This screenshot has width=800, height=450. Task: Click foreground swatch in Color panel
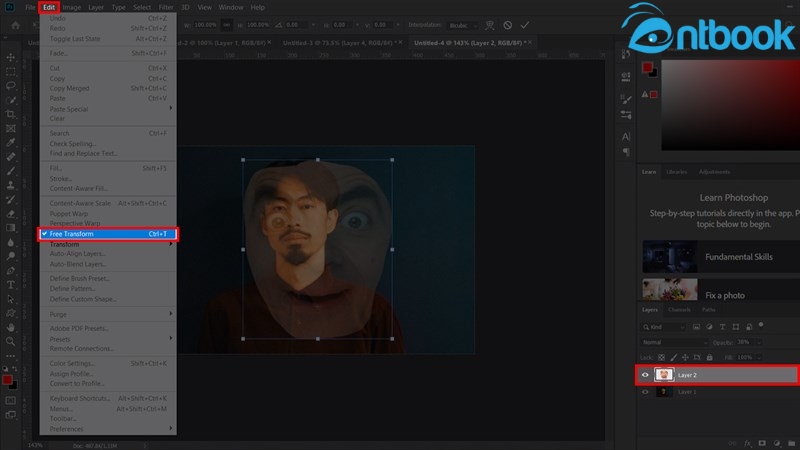click(x=647, y=67)
